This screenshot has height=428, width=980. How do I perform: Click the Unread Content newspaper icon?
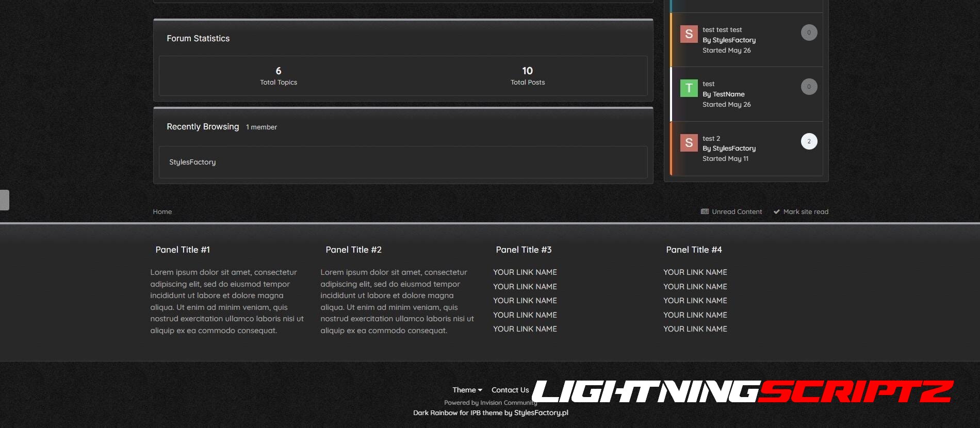705,211
